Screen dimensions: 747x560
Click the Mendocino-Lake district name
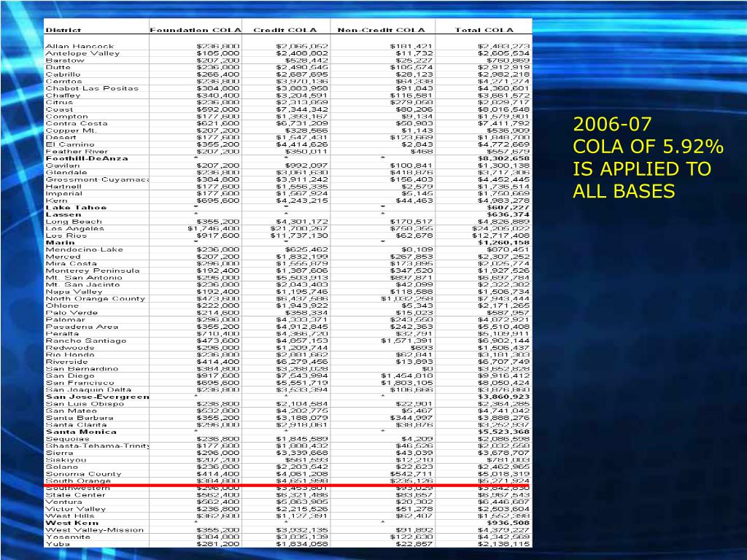pos(84,249)
